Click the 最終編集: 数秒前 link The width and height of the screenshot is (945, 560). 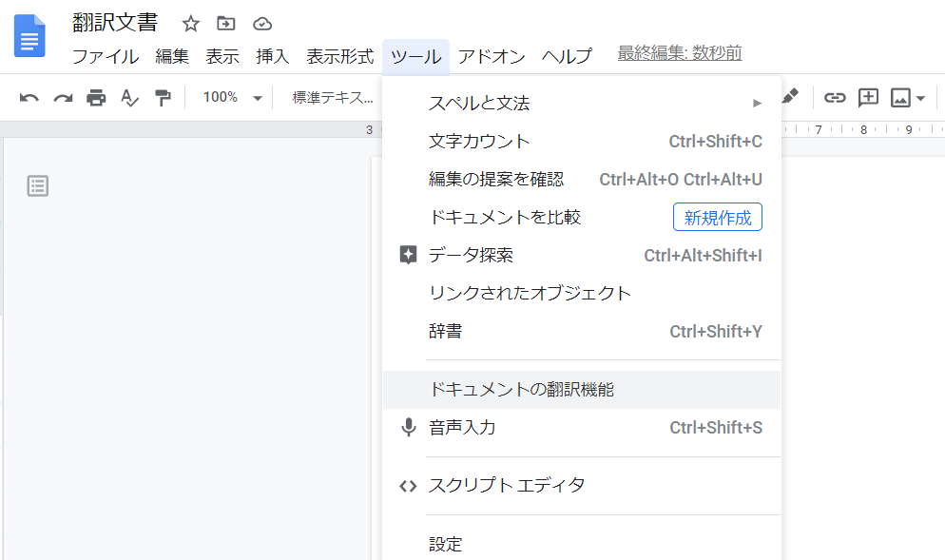point(679,53)
